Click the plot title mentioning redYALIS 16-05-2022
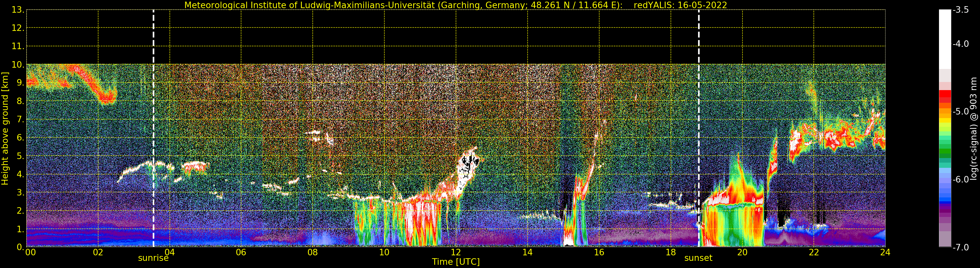 455,5
